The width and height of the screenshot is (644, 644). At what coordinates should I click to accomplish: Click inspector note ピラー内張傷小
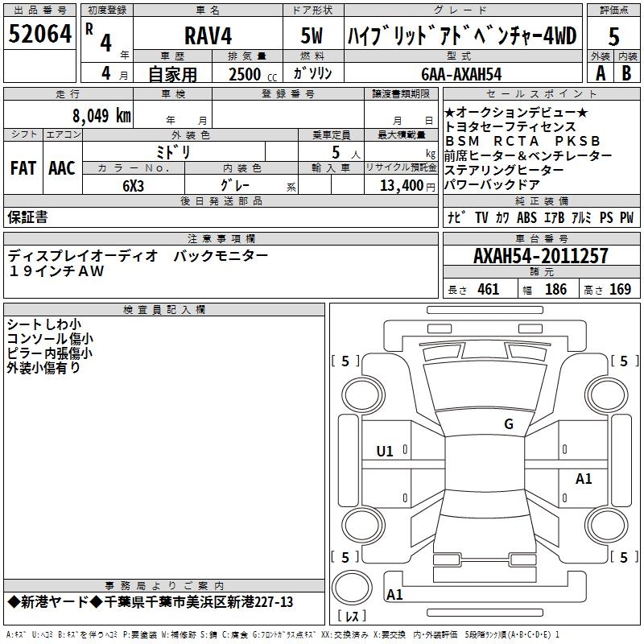(x=50, y=353)
